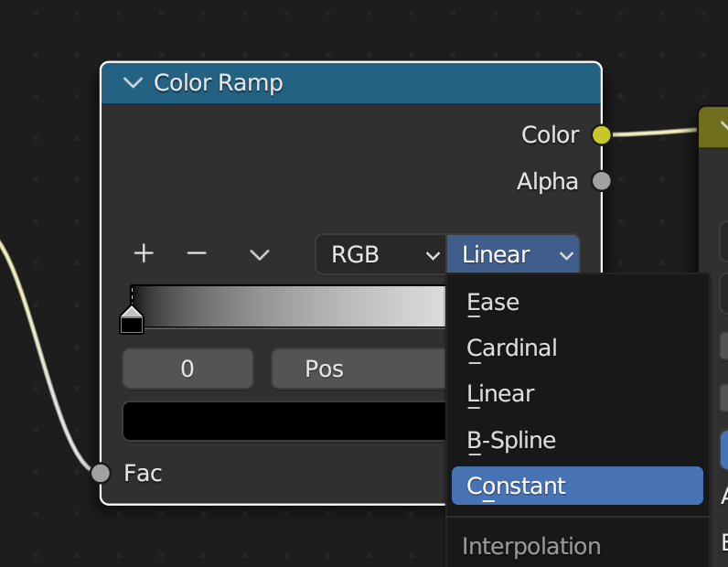This screenshot has width=728, height=567.
Task: Click on the grayscale gradient bar
Action: pyautogui.click(x=293, y=307)
